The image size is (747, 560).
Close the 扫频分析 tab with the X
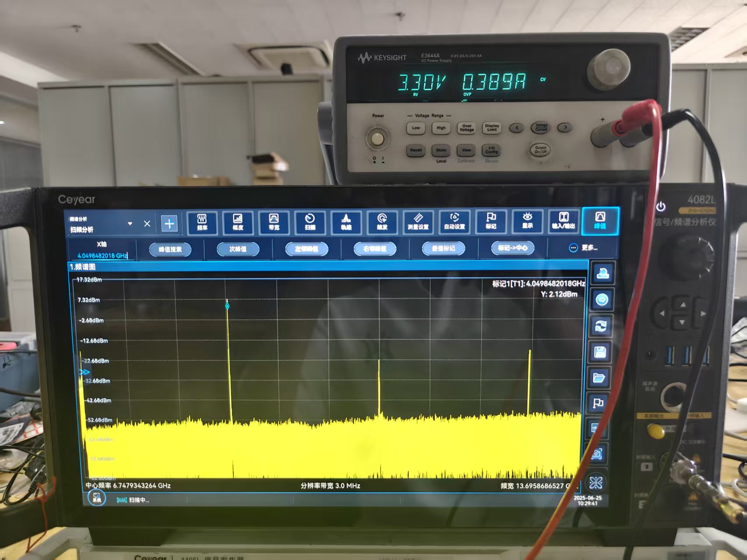tap(147, 224)
